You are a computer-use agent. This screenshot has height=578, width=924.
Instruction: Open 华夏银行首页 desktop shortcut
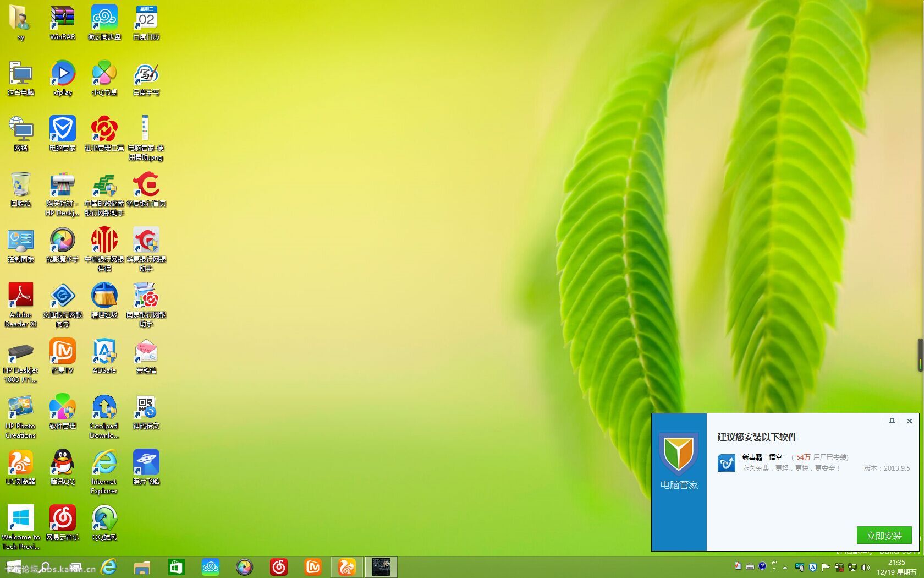(146, 189)
